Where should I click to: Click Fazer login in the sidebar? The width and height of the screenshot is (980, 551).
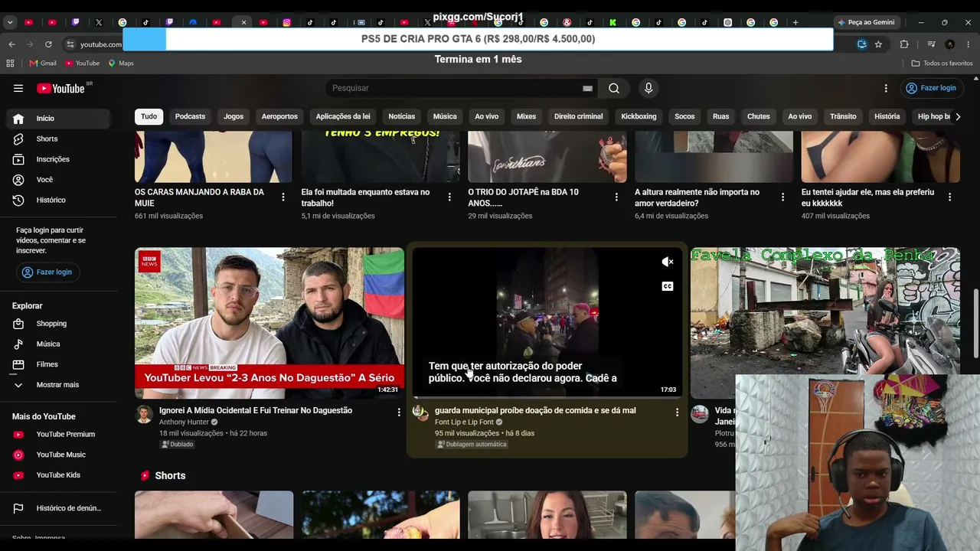(47, 272)
